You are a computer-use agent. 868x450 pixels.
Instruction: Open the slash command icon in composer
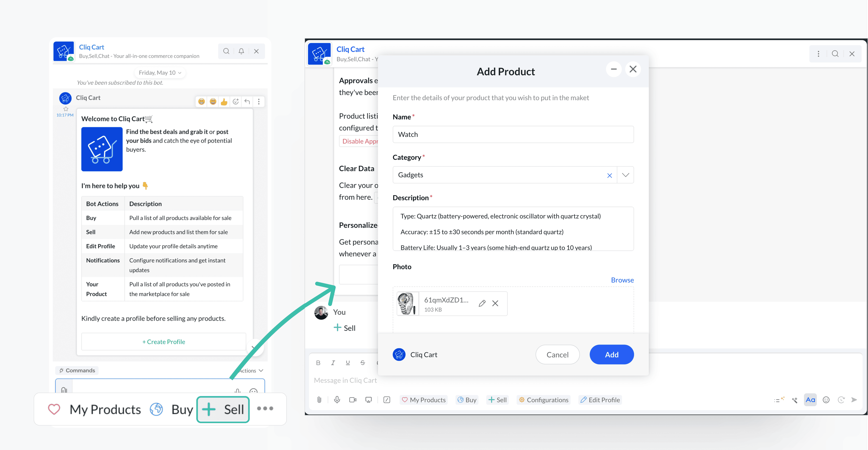[x=387, y=400]
